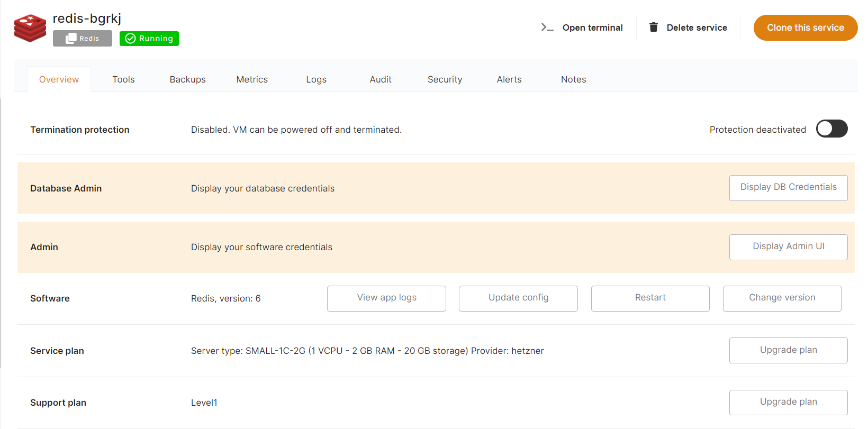Click the Server type SMALL-1C-2G text

(367, 351)
